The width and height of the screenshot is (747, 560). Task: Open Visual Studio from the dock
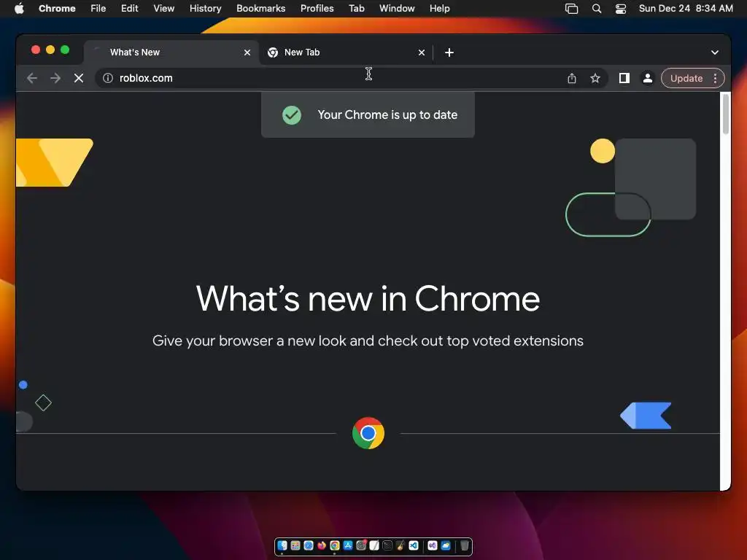(x=433, y=545)
